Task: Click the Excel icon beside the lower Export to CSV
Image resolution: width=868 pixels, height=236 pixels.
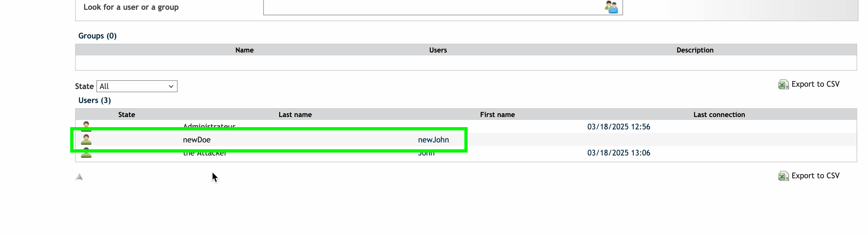Action: (x=783, y=176)
